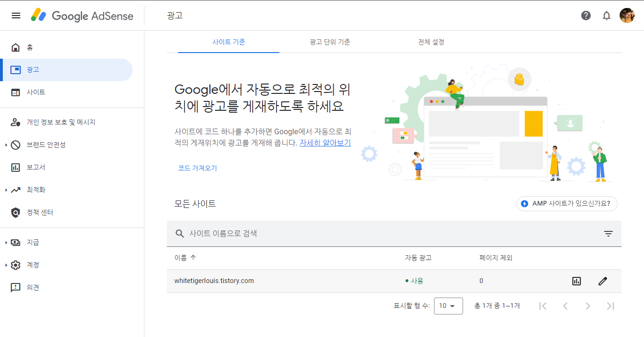
Task: Open the hamburger main menu
Action: tap(16, 15)
